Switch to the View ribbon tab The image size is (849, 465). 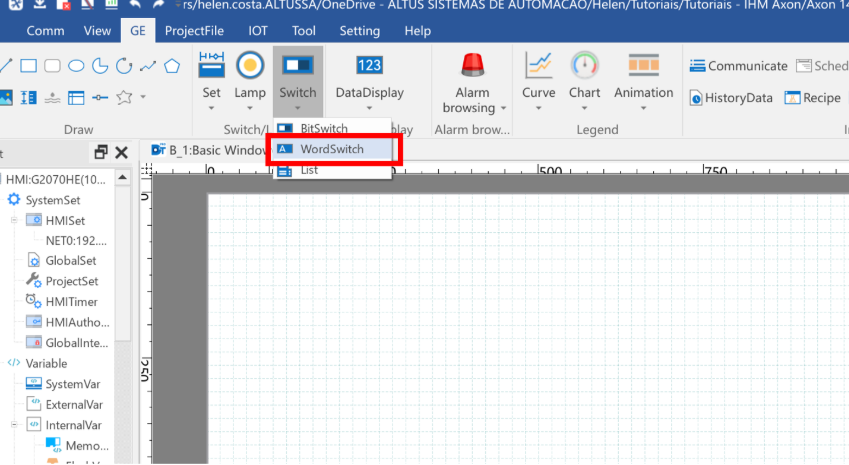[x=97, y=31]
